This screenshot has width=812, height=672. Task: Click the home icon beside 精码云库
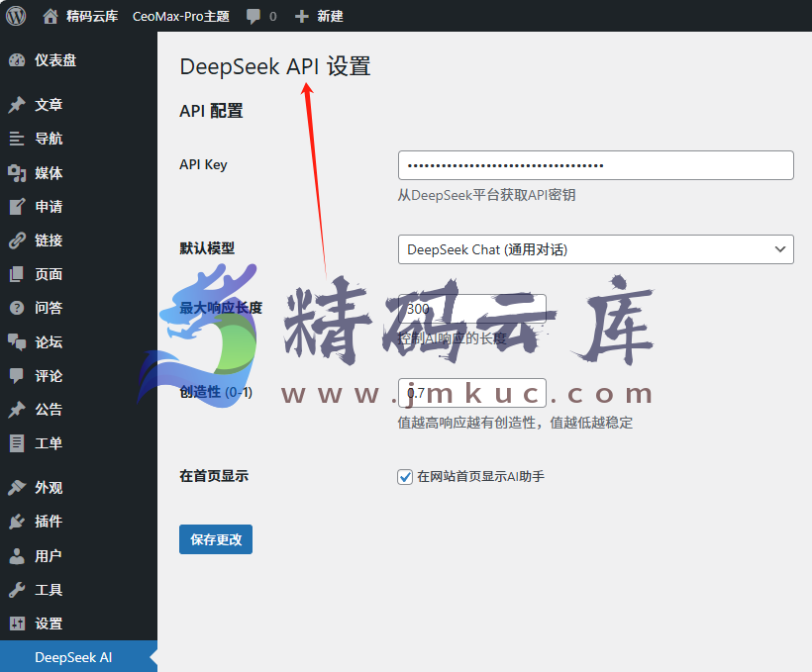(x=51, y=16)
